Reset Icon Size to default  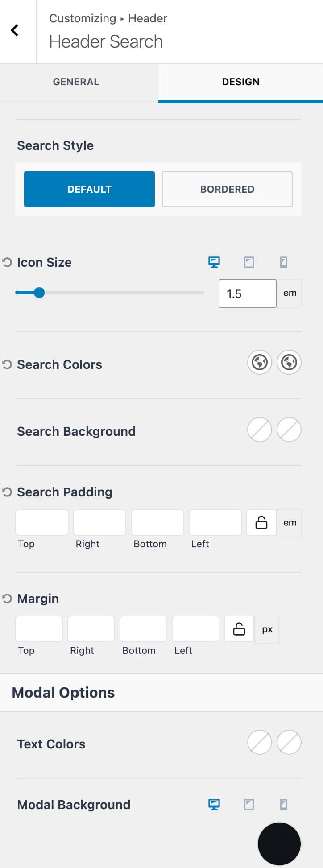7,262
